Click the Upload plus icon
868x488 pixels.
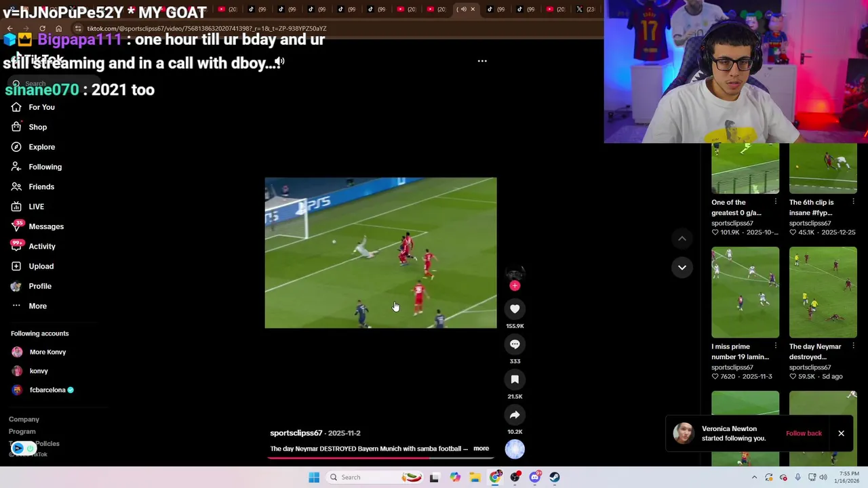[x=16, y=266]
